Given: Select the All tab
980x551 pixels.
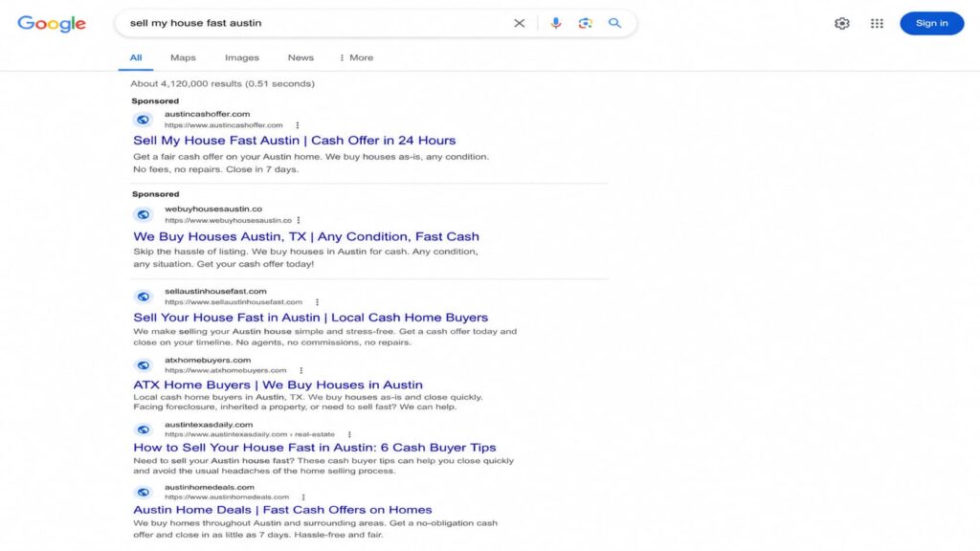Looking at the screenshot, I should click(x=136, y=57).
